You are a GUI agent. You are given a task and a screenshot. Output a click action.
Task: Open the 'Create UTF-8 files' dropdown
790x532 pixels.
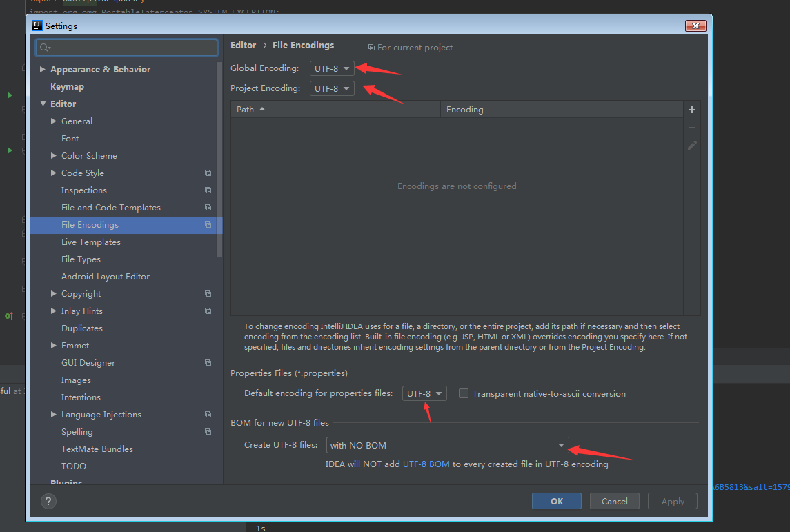click(x=447, y=445)
